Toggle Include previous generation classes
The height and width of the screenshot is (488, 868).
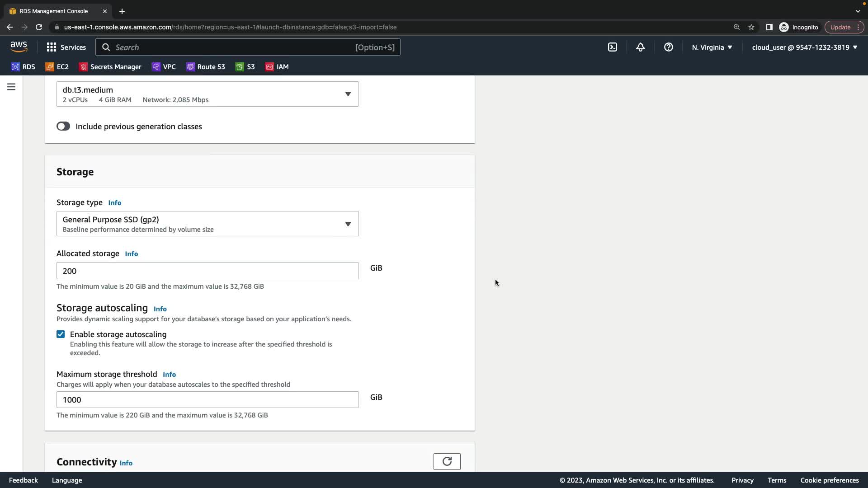63,127
